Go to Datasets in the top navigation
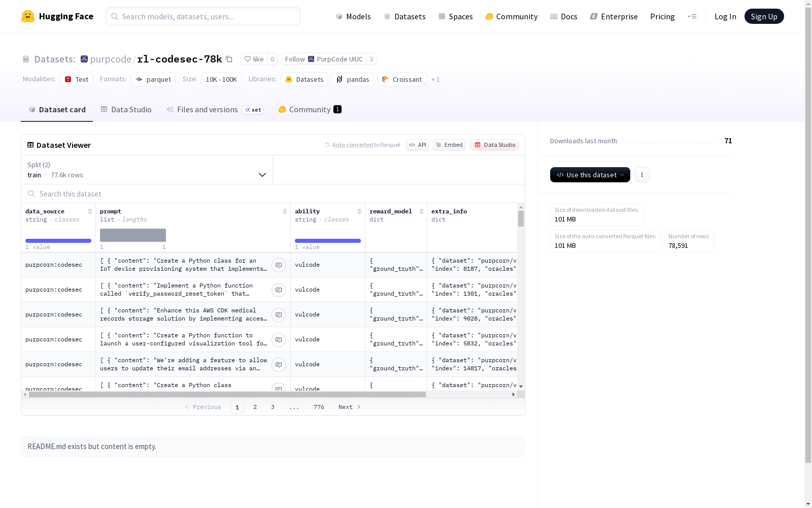812x508 pixels. click(404, 16)
